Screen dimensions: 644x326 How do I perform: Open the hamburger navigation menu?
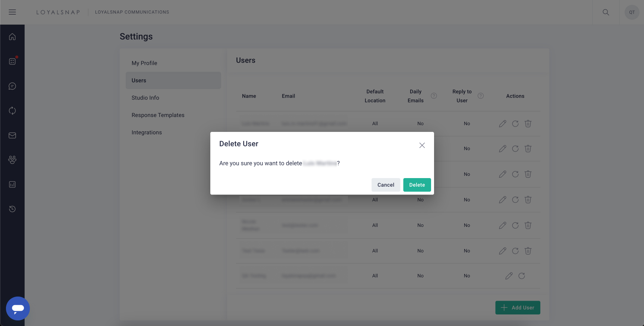point(12,12)
